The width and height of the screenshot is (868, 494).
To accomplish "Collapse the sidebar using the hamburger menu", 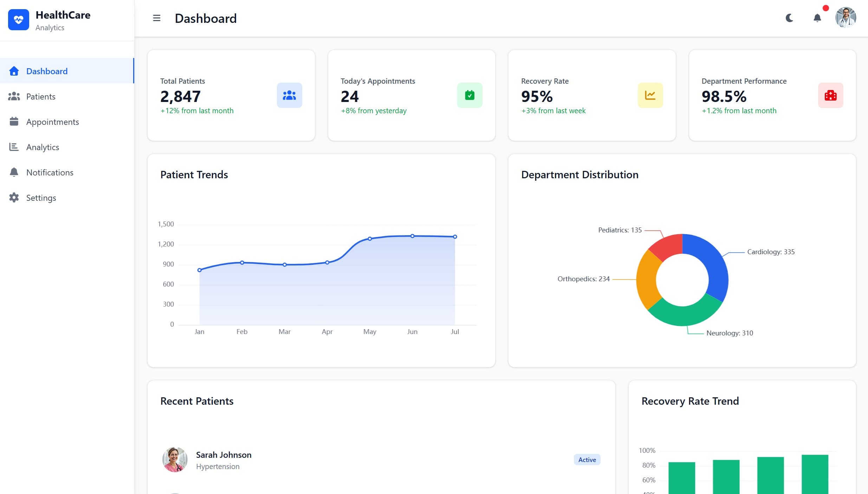I will coord(157,18).
